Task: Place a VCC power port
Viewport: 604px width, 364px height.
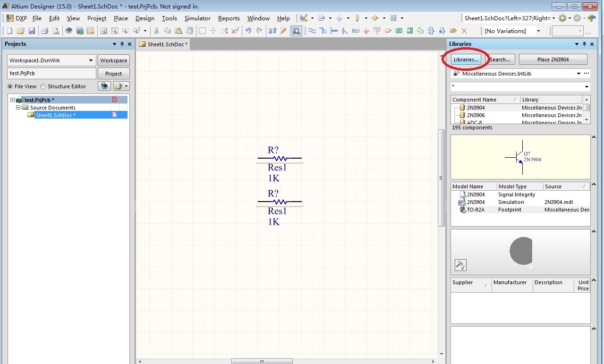Action: (377, 31)
